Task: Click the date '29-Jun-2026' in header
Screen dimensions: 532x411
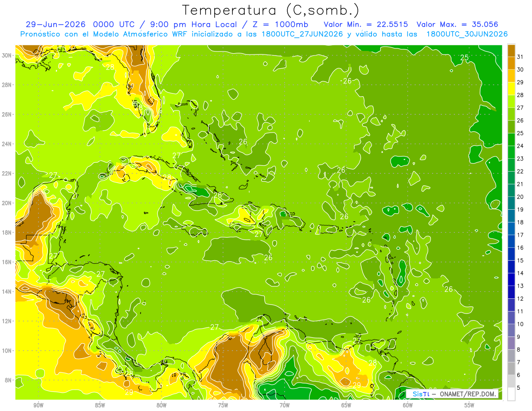Action: pos(55,24)
